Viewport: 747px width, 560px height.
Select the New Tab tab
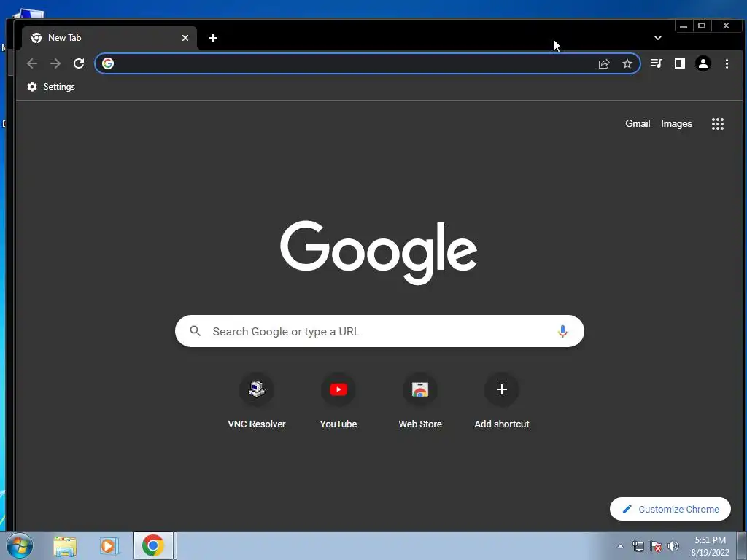(x=109, y=38)
